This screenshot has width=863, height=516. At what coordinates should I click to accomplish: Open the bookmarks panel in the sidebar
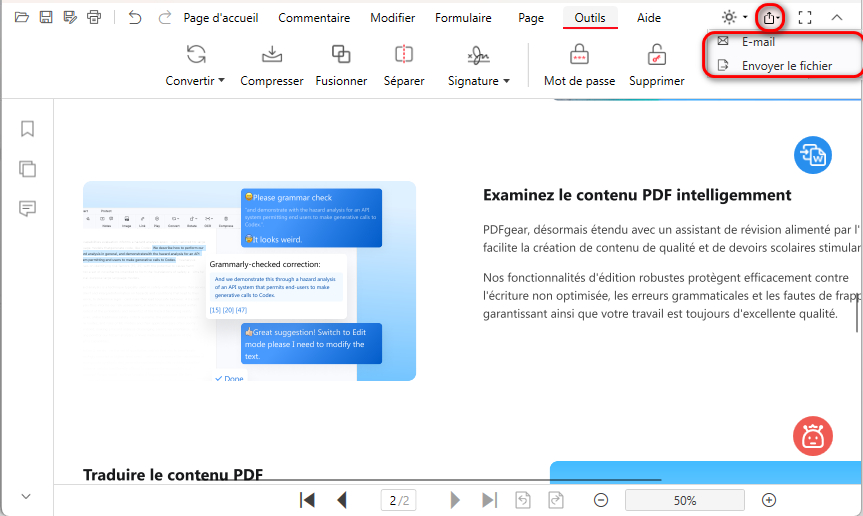click(27, 129)
